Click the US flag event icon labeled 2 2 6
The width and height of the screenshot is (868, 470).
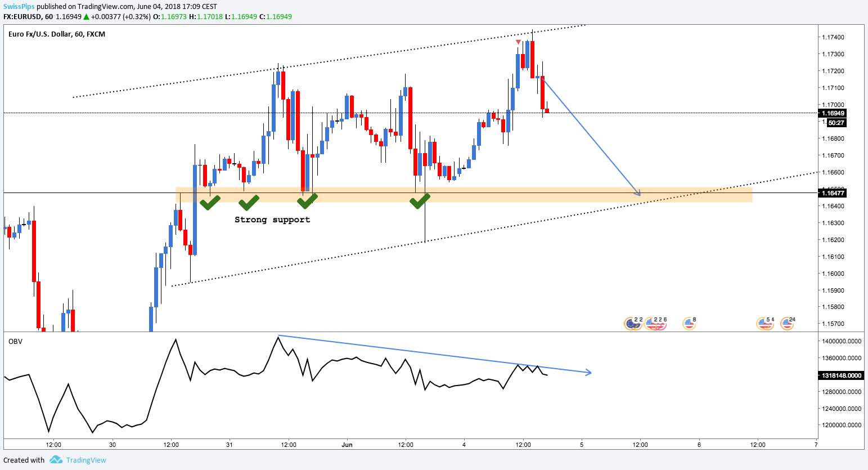(654, 323)
